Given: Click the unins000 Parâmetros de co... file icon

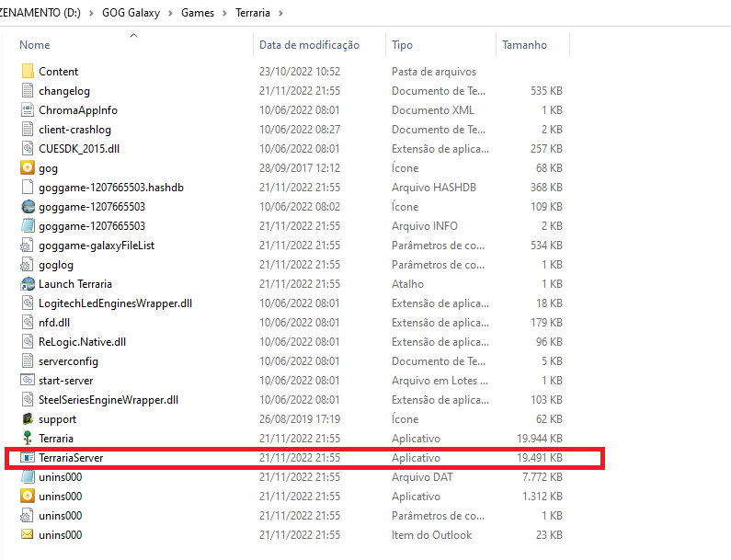Looking at the screenshot, I should pyautogui.click(x=28, y=516).
